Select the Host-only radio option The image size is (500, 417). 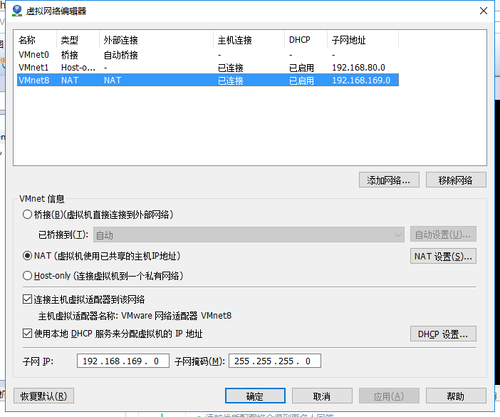[x=27, y=276]
